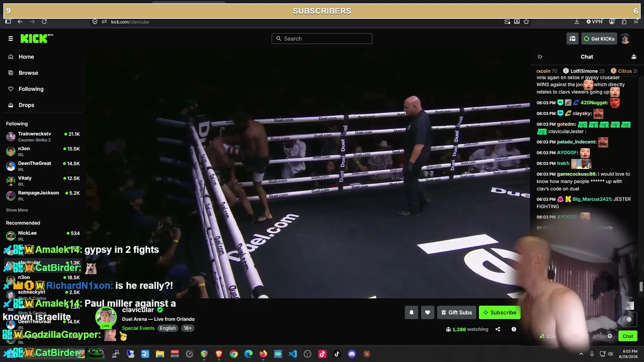Viewport: 644px width, 362px height.
Task: Open the VPN button in browser toolbar
Action: tap(594, 22)
